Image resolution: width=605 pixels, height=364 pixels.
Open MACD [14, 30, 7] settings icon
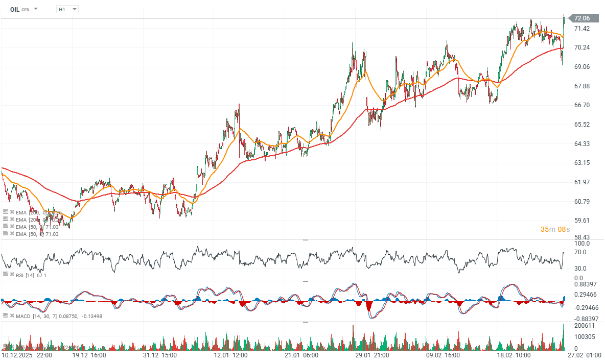click(x=6, y=316)
